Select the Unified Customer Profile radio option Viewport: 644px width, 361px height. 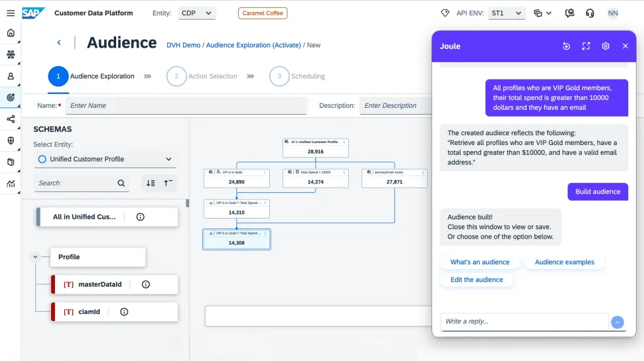(x=42, y=159)
